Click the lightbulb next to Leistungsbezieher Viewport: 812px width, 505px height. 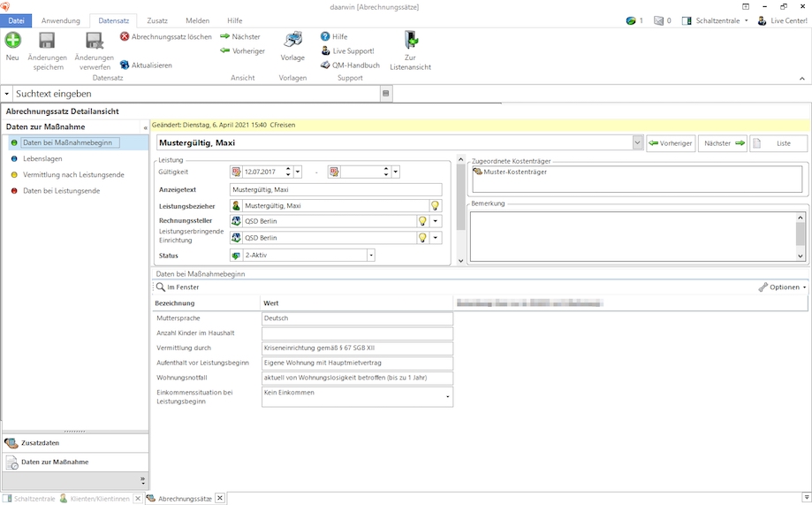click(435, 206)
